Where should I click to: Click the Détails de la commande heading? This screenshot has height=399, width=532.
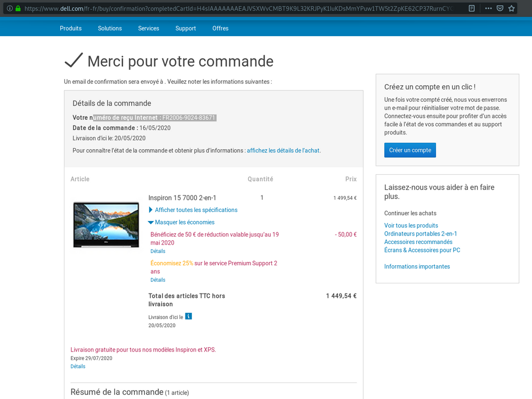tap(112, 103)
